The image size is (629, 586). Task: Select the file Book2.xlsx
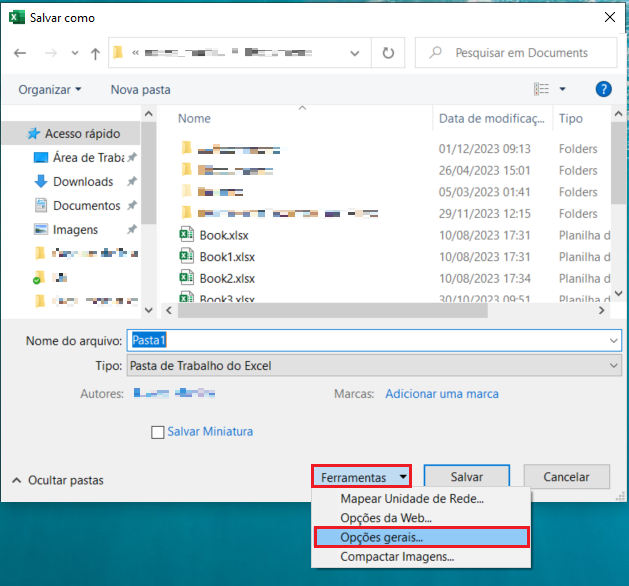point(227,279)
